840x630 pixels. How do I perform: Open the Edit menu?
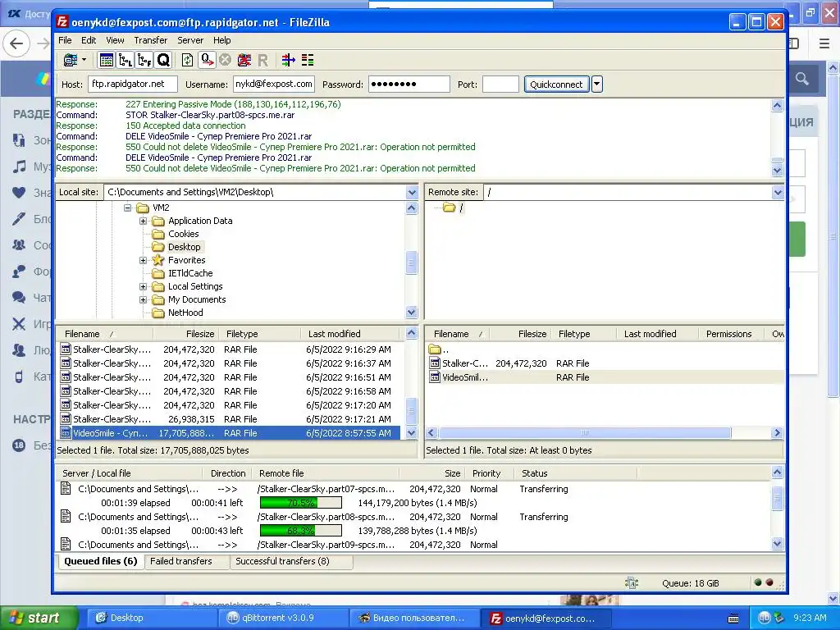pyautogui.click(x=89, y=40)
